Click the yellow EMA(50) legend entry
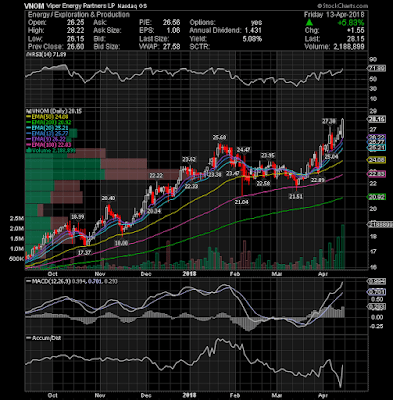This screenshot has width=393, height=400. coord(48,117)
